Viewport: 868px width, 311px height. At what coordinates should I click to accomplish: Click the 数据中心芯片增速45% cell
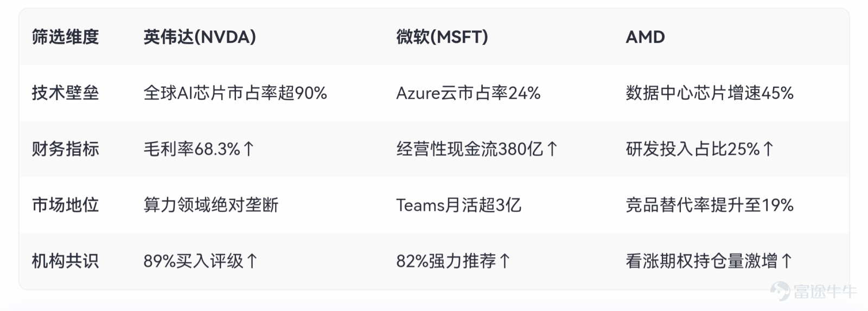click(x=710, y=93)
